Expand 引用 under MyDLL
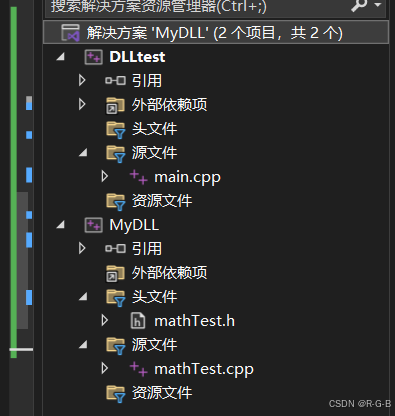This screenshot has height=416, width=395. click(82, 248)
